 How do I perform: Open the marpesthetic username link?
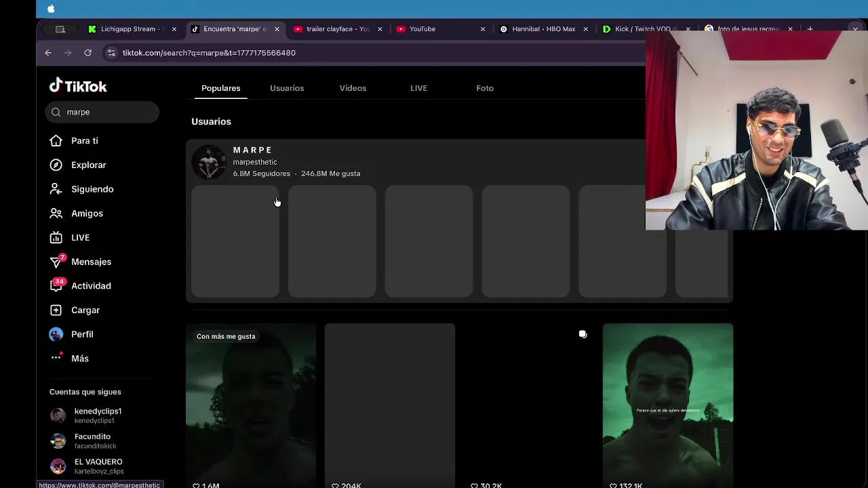255,162
